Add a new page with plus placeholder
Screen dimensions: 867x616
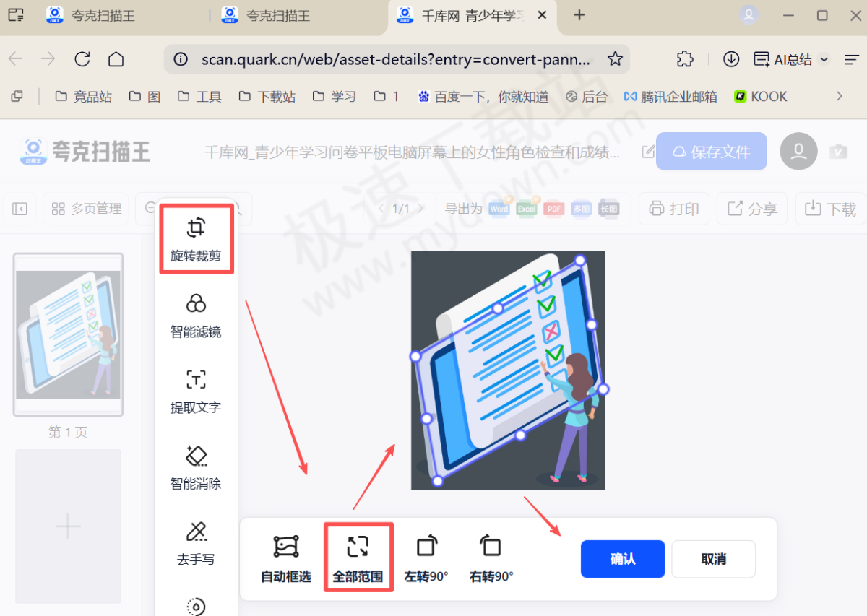click(68, 526)
